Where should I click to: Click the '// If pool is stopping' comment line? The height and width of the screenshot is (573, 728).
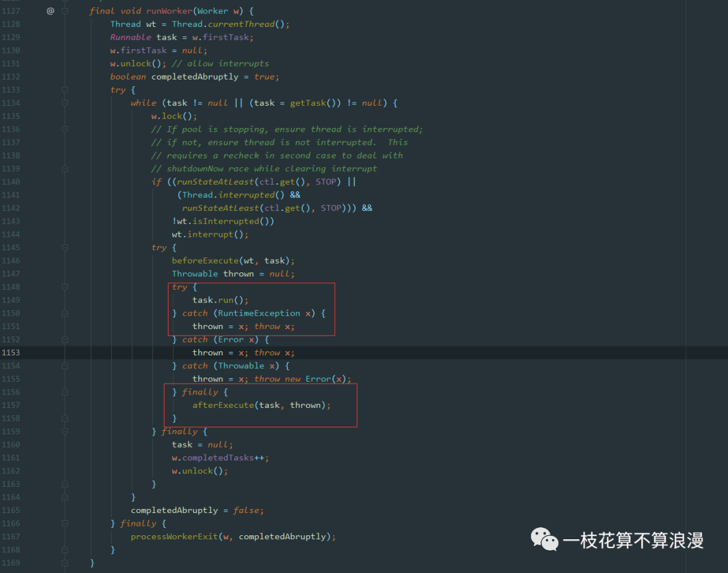[287, 129]
